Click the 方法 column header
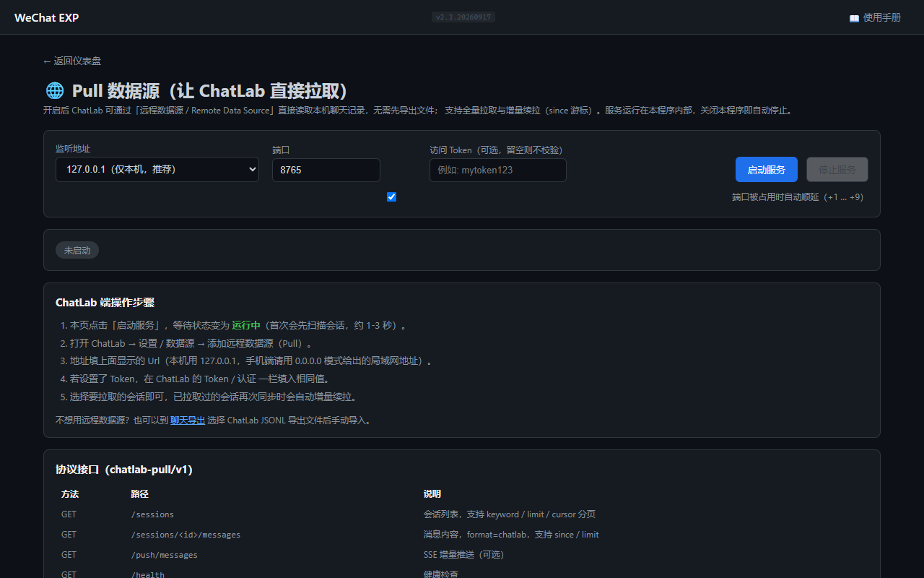Screen dimensions: 924x578 [70, 494]
